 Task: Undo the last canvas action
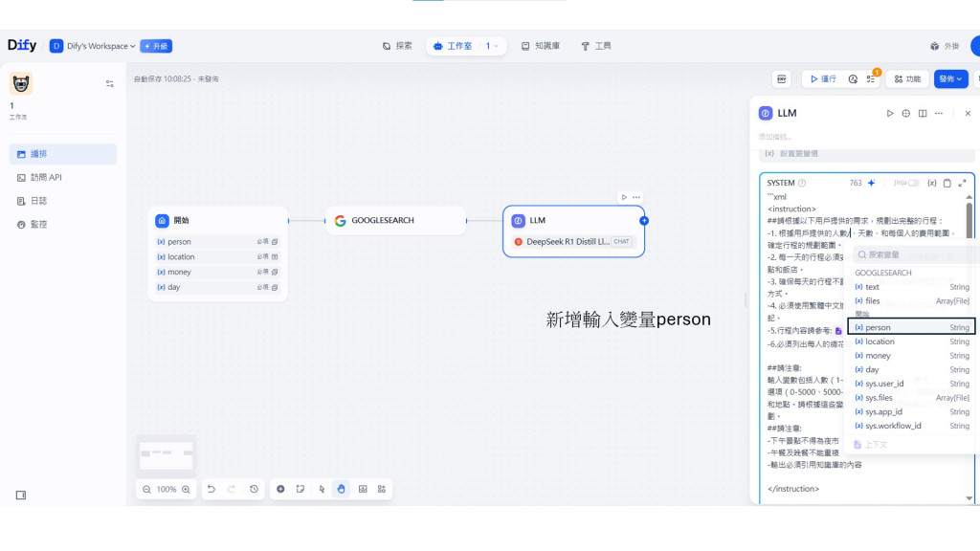[212, 489]
